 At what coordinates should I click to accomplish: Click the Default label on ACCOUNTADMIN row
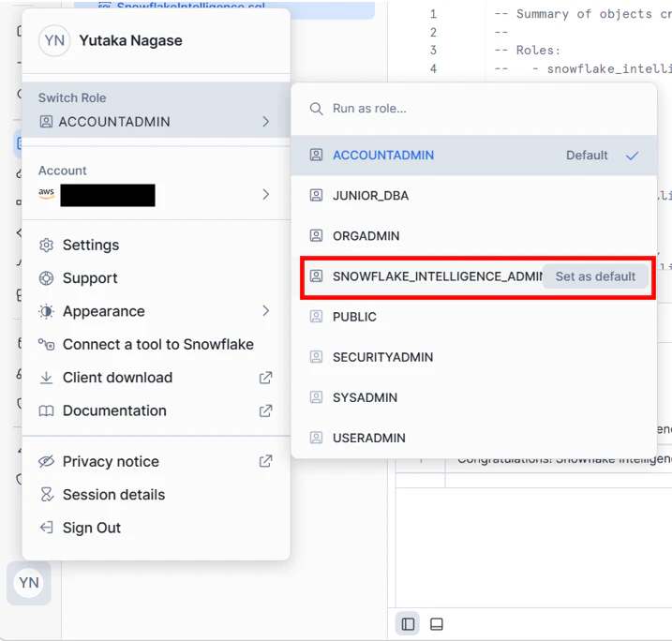587,156
